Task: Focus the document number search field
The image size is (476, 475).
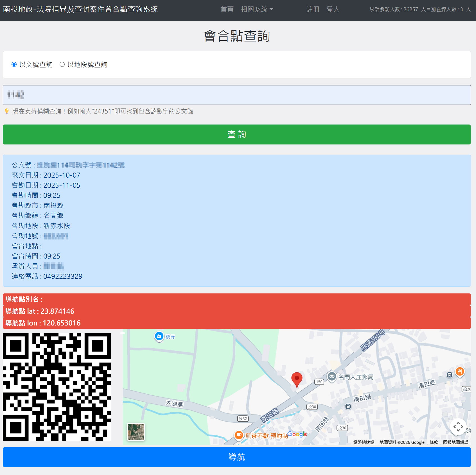Action: point(237,95)
